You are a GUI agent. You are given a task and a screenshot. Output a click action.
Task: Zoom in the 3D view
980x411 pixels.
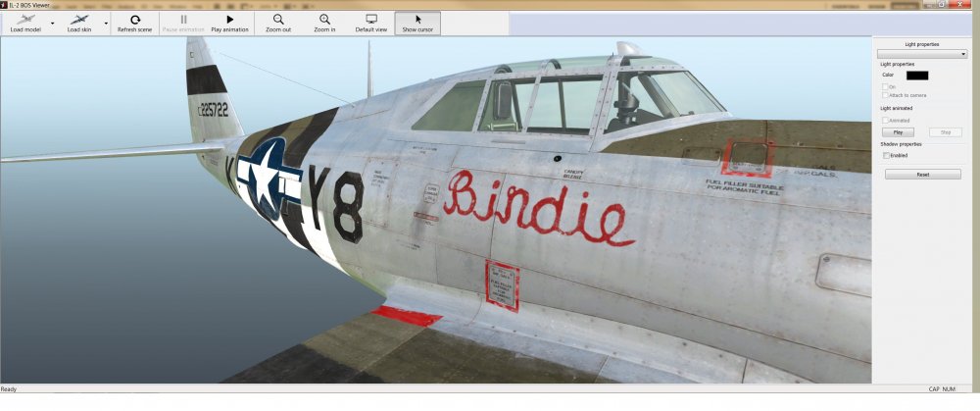click(324, 24)
